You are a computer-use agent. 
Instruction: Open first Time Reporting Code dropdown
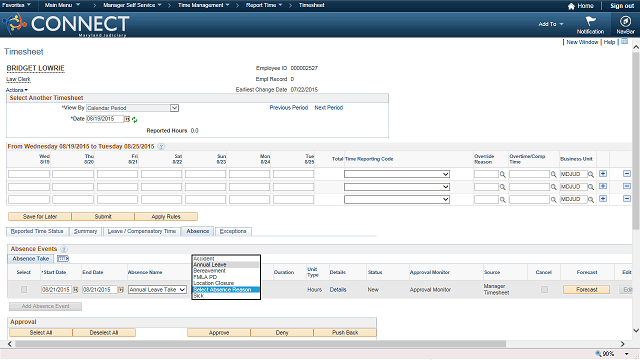click(397, 174)
